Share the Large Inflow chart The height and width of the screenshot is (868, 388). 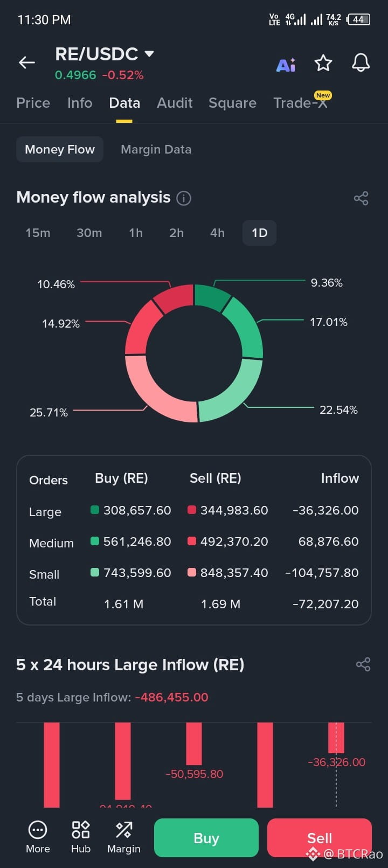pyautogui.click(x=363, y=664)
